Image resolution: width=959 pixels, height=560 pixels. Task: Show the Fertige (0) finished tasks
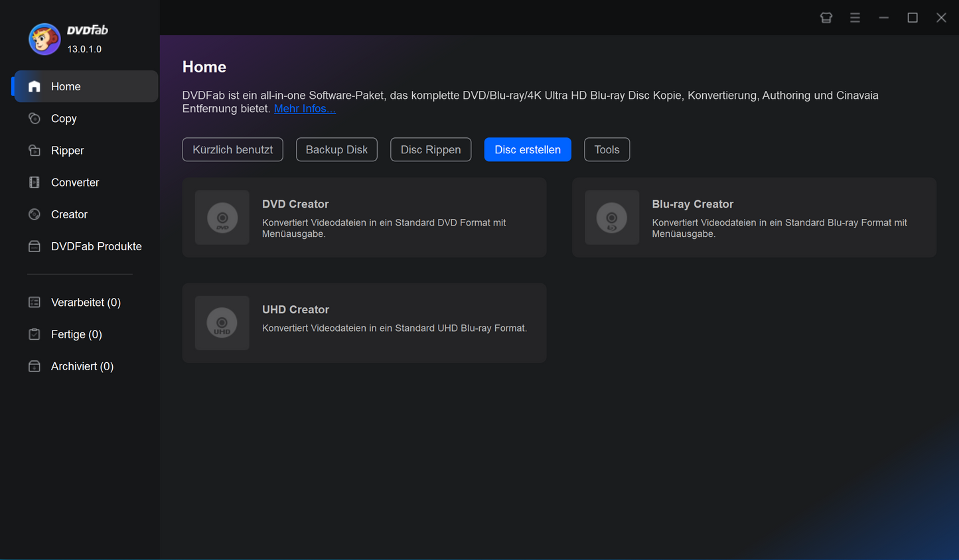[76, 334]
